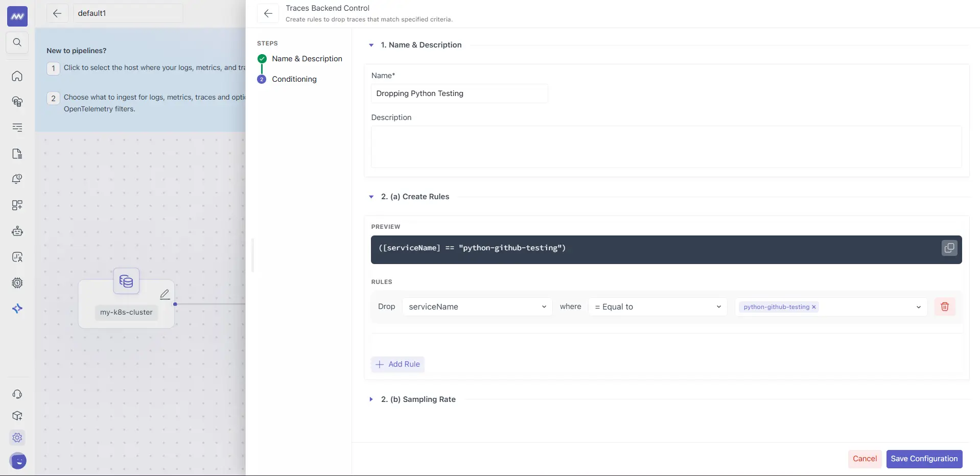Go to the Home dashboard icon

pyautogui.click(x=17, y=76)
